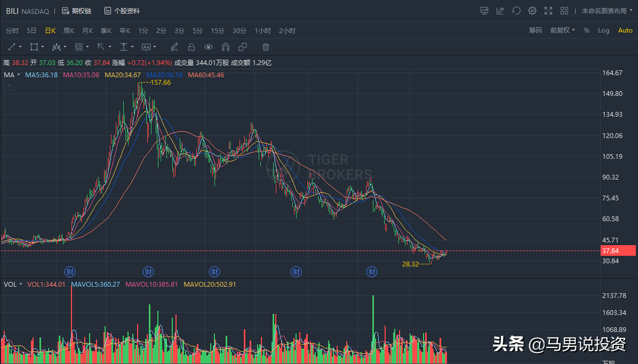Switch to the 分时 intraday tab
Viewport: 638px width, 364px height.
tap(12, 31)
